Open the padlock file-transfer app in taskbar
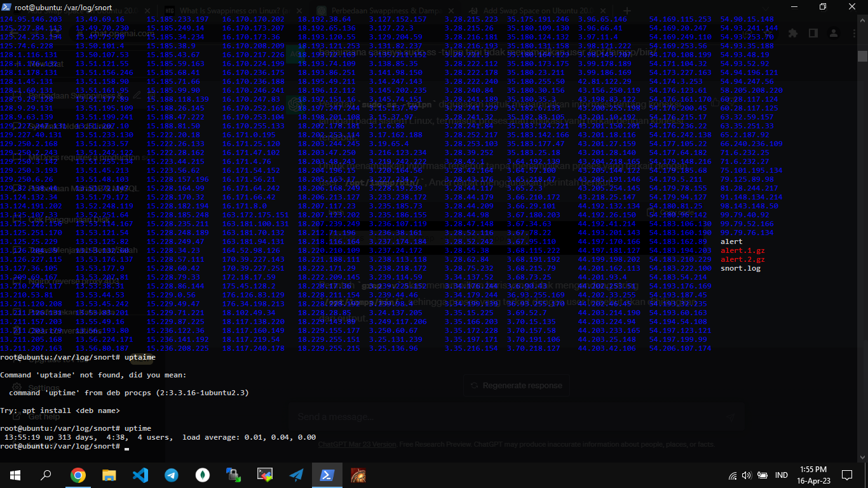Screen dimensions: 868x488 233,475
